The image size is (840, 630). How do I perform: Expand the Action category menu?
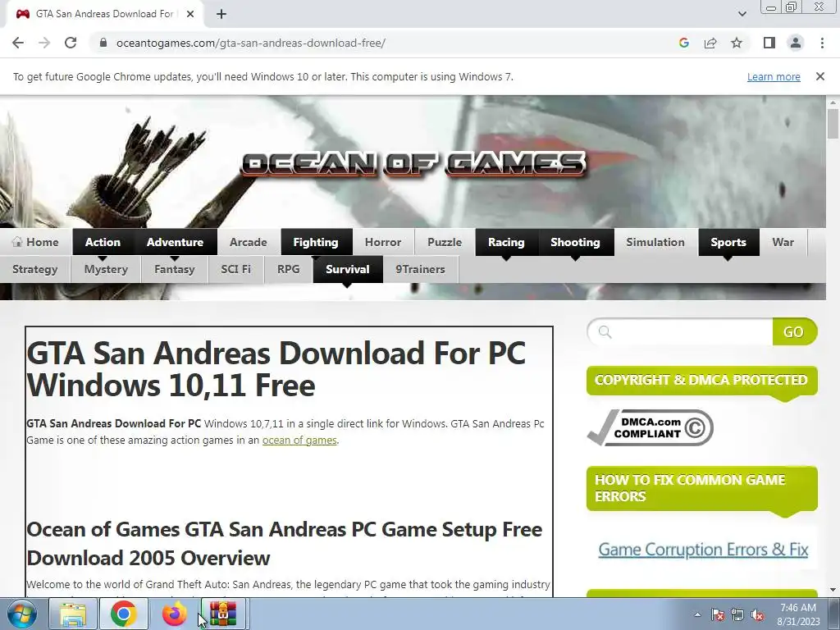pos(103,242)
